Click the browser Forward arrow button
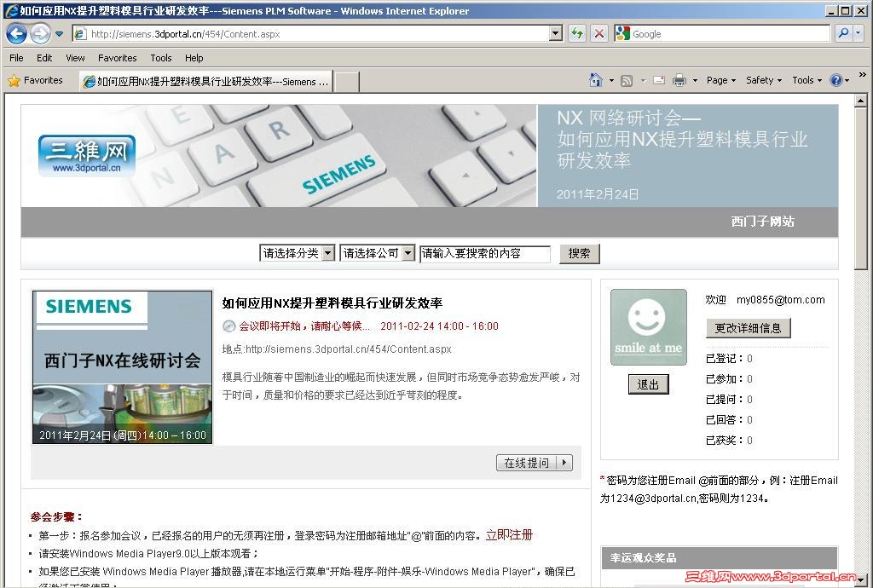The width and height of the screenshot is (873, 588). tap(40, 34)
